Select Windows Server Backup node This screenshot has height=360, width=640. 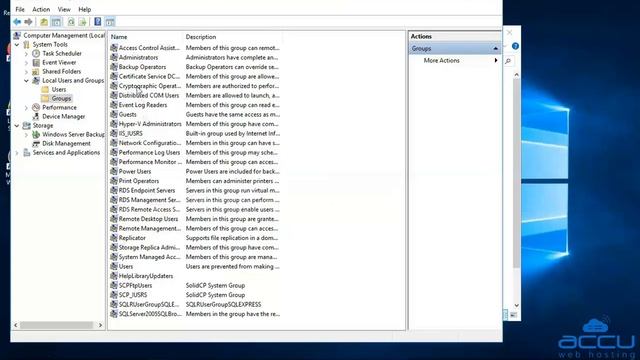tap(73, 134)
